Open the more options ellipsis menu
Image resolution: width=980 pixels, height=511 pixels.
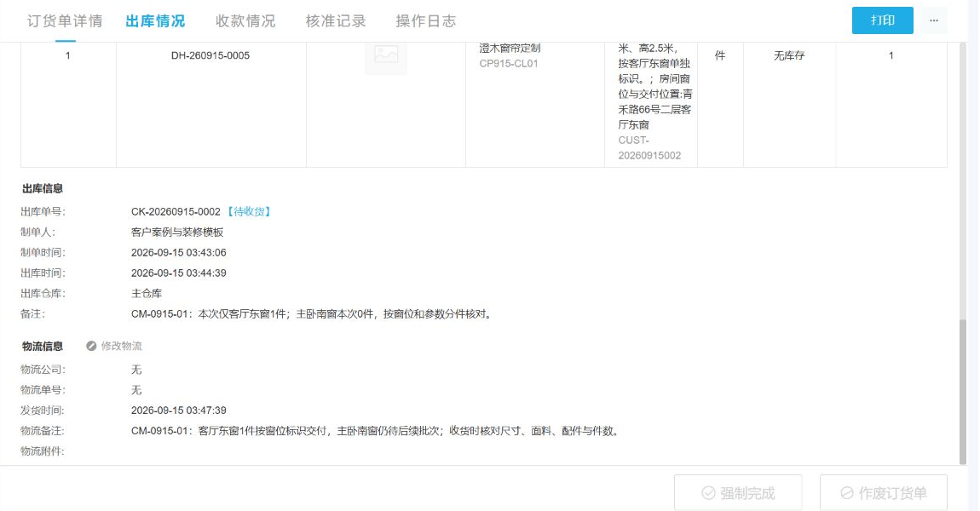pyautogui.click(x=933, y=20)
